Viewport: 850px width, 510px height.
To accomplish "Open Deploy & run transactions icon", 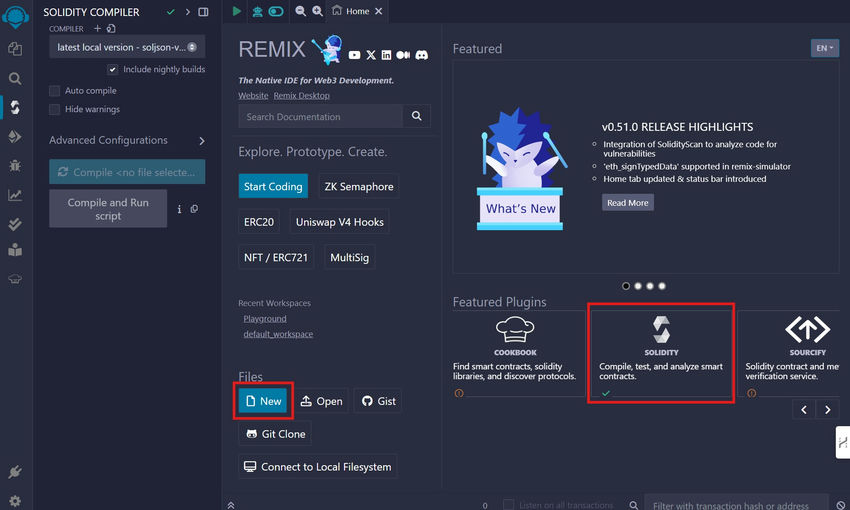I will pyautogui.click(x=15, y=137).
